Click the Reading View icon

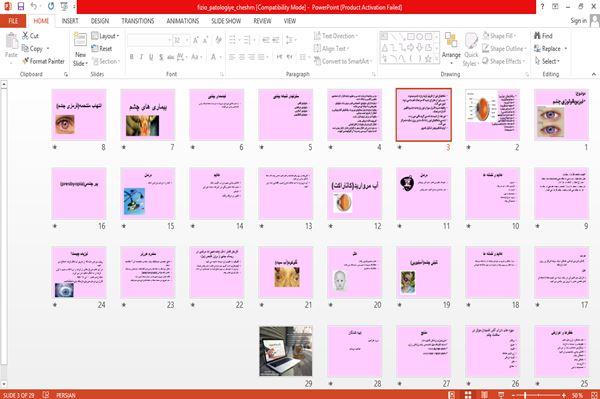click(484, 395)
